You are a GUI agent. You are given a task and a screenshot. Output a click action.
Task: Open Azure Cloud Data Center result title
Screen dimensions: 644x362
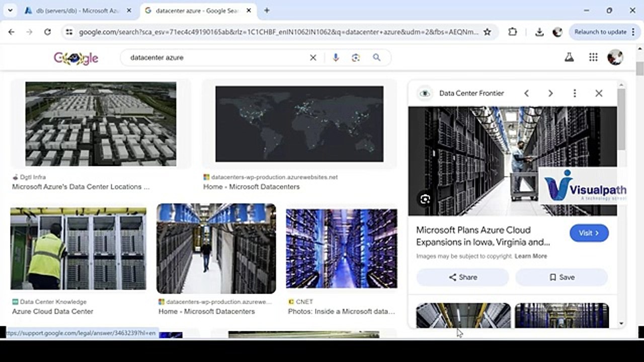tap(53, 311)
